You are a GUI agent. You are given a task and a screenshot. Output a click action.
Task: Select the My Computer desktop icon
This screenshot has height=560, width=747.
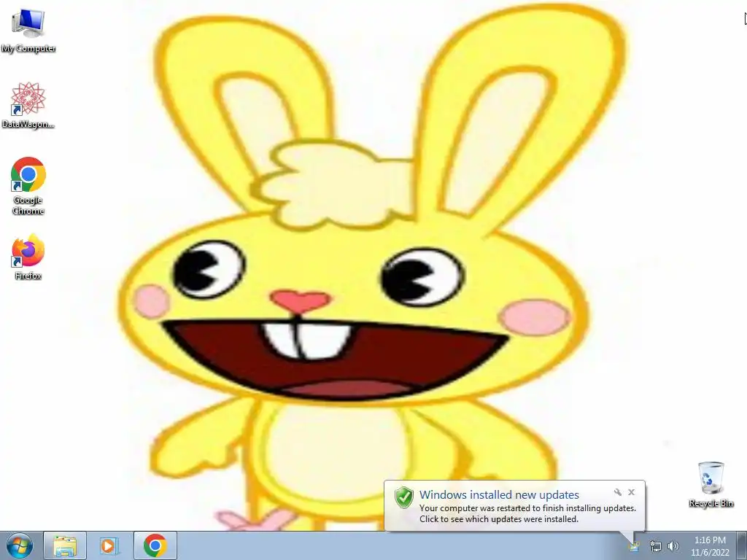[28, 31]
